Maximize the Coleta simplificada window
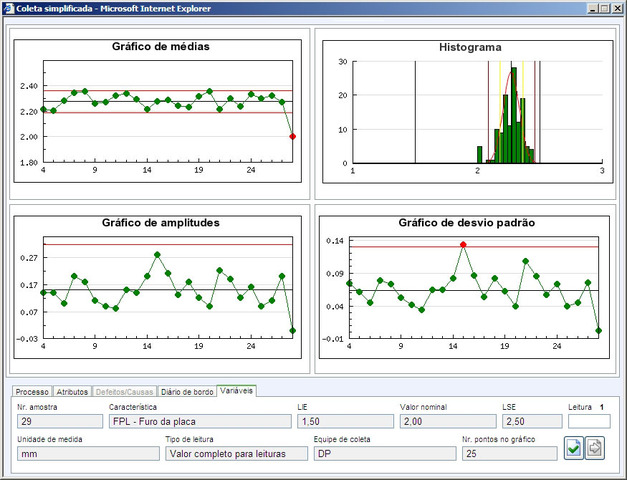 coord(604,8)
